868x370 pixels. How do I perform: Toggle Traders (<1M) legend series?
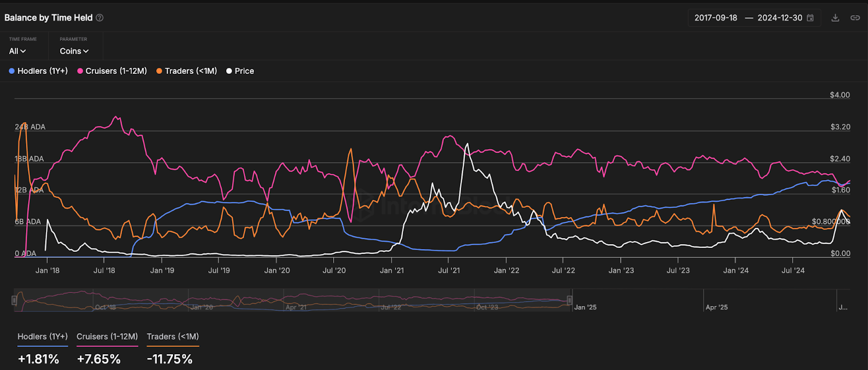click(x=187, y=71)
